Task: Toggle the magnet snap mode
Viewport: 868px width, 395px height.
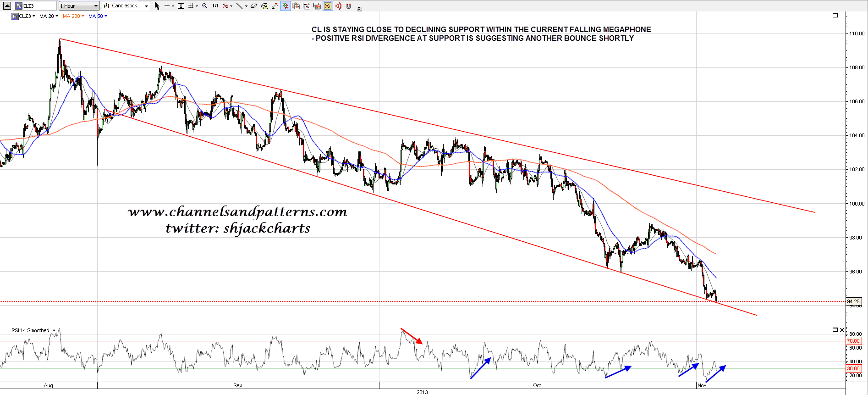Action: pyautogui.click(x=349, y=6)
